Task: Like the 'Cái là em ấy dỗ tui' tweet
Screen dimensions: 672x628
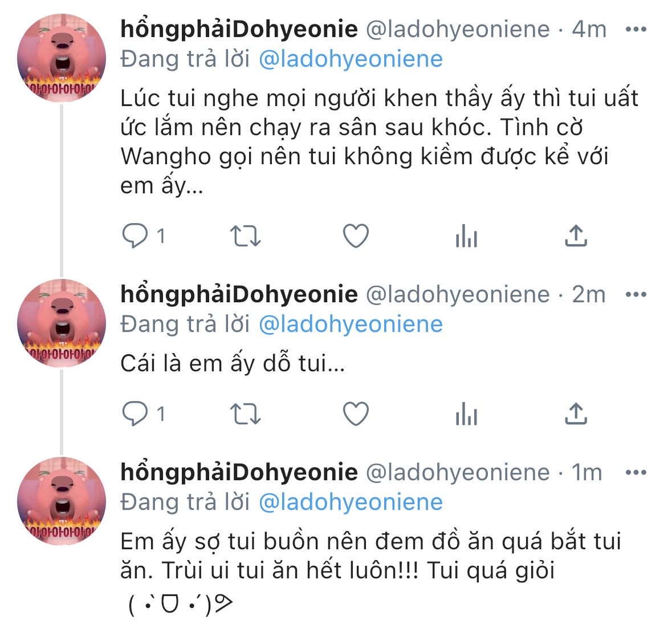Action: click(x=356, y=414)
